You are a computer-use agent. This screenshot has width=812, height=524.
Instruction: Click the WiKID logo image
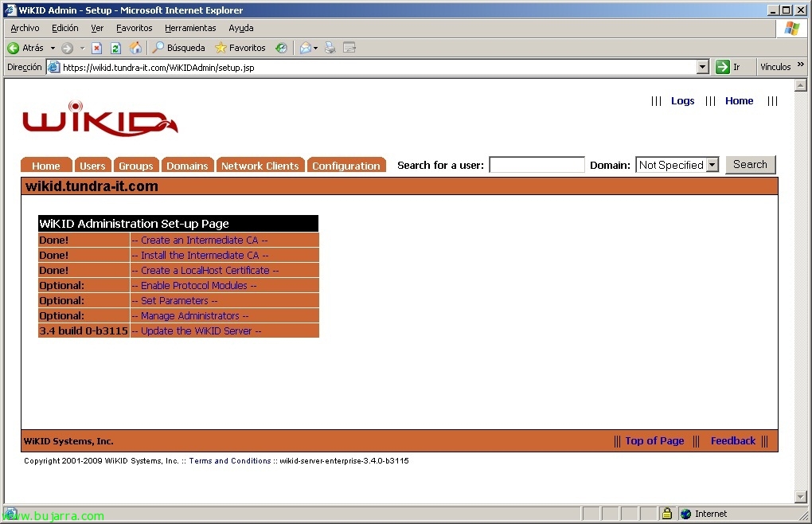pos(100,119)
